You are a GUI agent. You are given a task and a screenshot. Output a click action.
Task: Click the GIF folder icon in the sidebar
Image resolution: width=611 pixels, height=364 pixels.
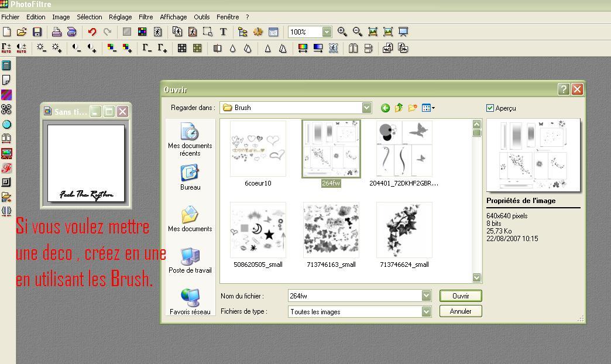pos(6,197)
